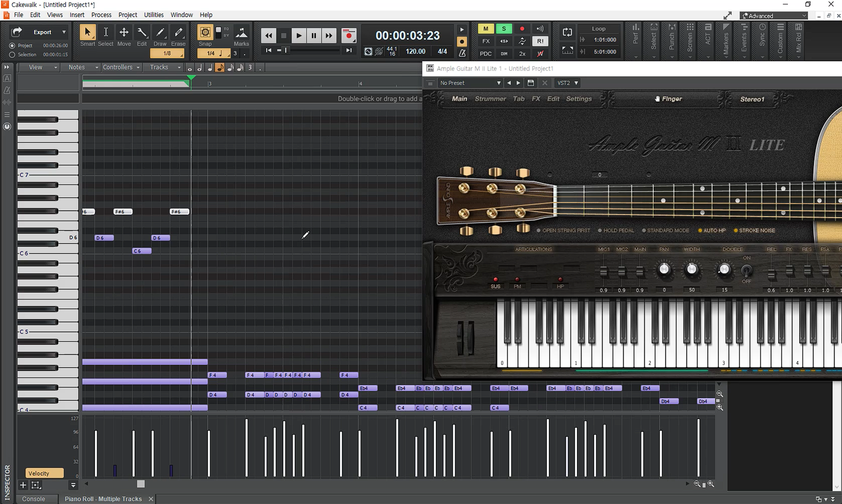
Task: Open Settings tab in Ample Guitar
Action: click(579, 99)
